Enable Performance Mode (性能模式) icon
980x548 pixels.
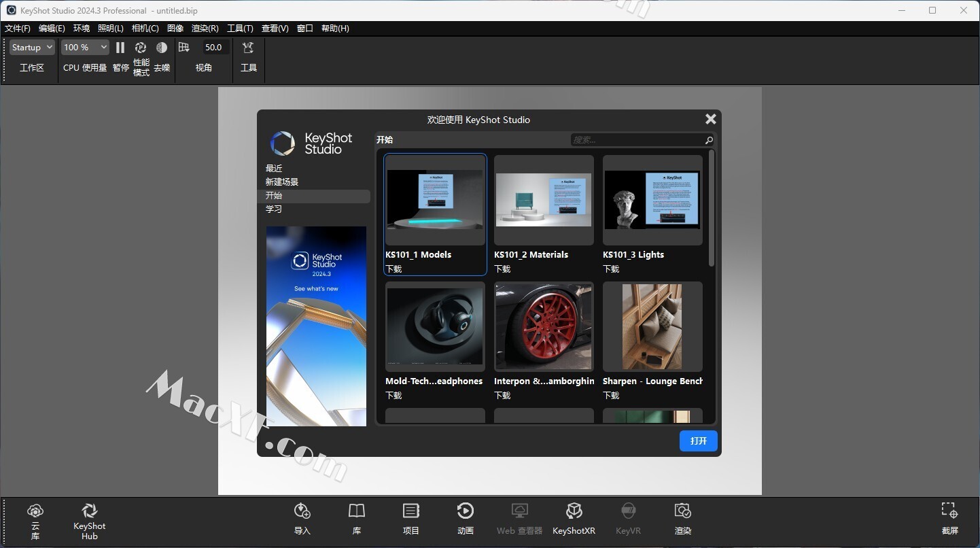(141, 48)
